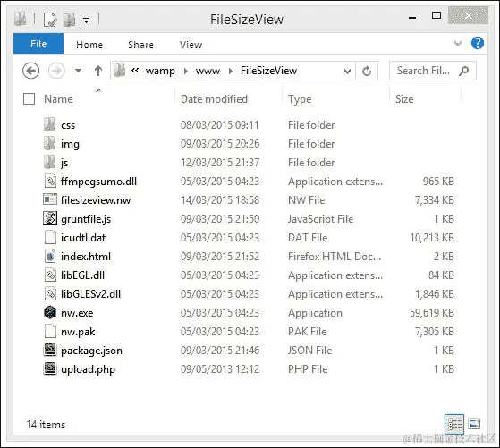Open the File ribbon tab
The image size is (500, 448).
pos(38,44)
